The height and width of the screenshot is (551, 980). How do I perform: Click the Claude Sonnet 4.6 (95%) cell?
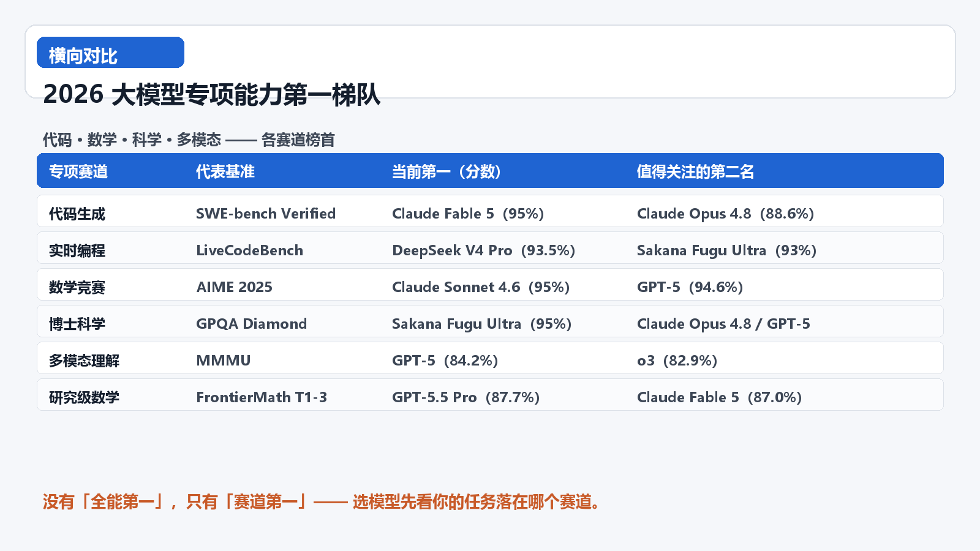[x=481, y=287]
